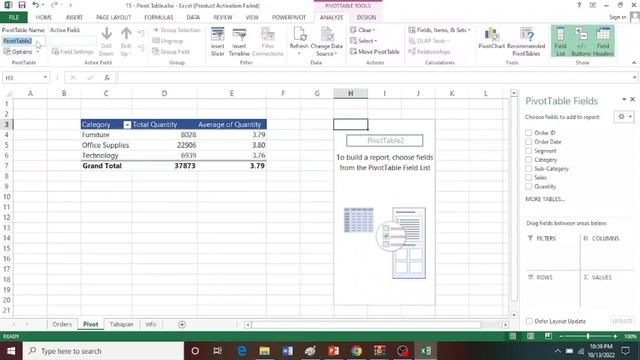Open Fields, Items, & Sets dropdown

439,30
